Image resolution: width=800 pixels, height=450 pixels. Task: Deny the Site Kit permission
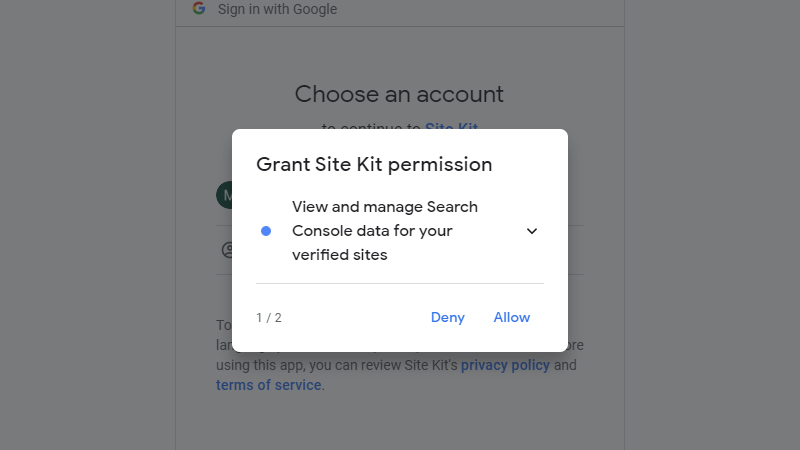click(447, 317)
